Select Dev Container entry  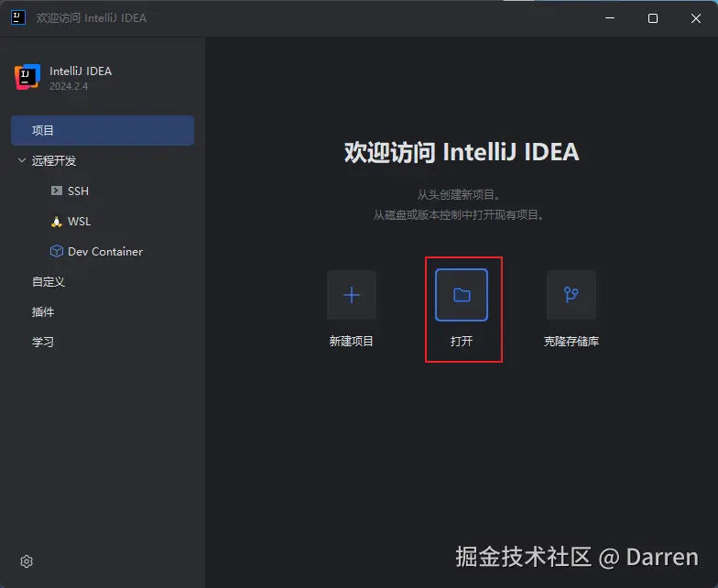click(x=105, y=251)
